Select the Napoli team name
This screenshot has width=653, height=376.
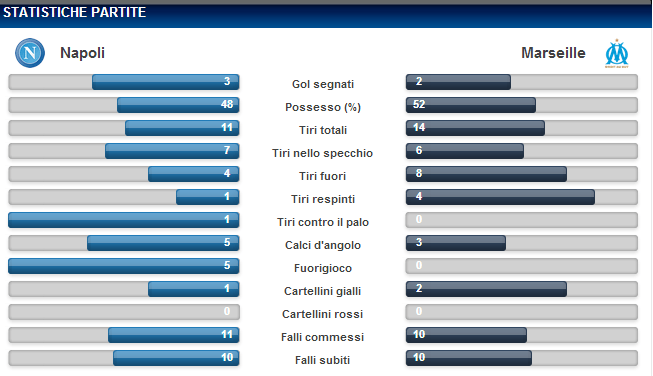(82, 53)
